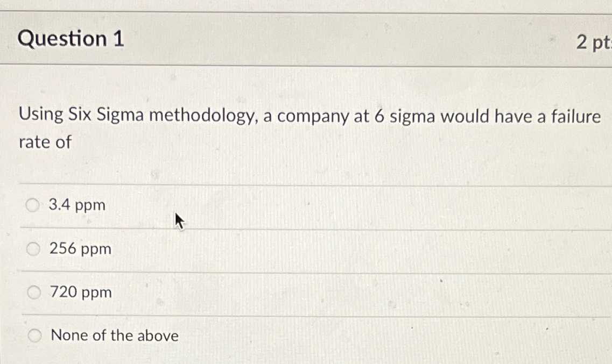Image resolution: width=612 pixels, height=364 pixels.
Task: Click the 256 ppm answer label
Action: pos(80,248)
